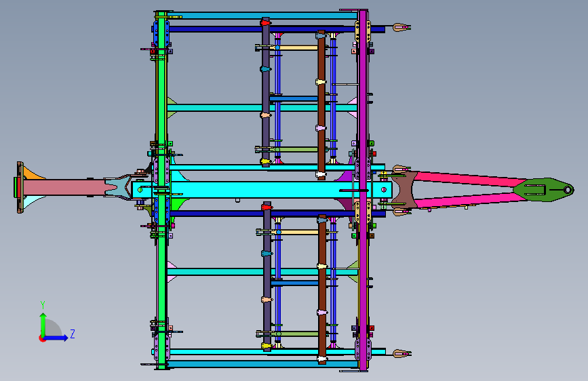Select the upper dark gray vertical bar
The width and height of the screenshot is (588, 381).
(x=266, y=92)
